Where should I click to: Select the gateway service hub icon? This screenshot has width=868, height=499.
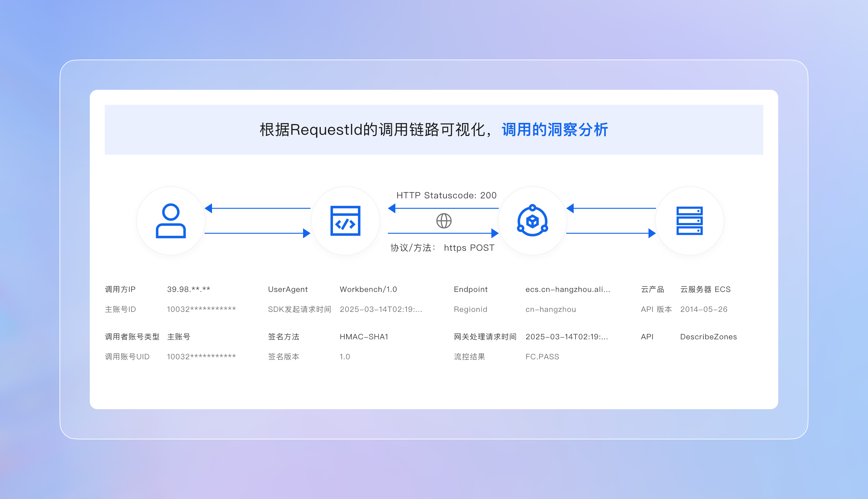tap(533, 221)
